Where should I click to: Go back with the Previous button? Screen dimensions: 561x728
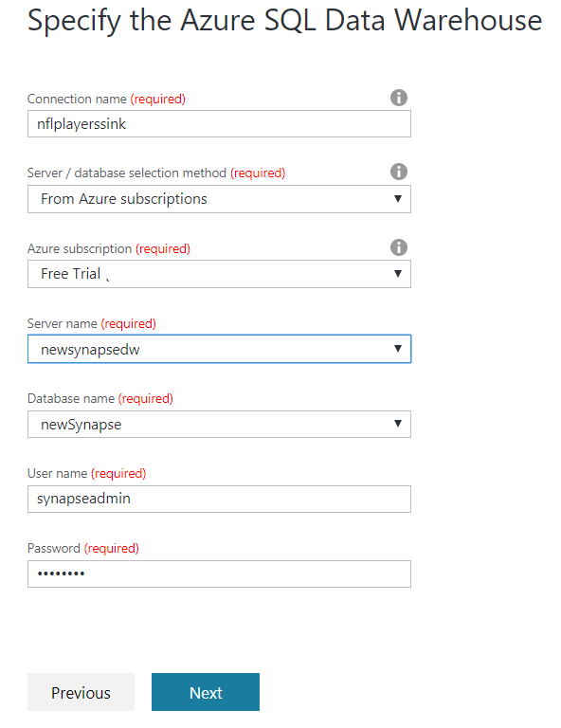pyautogui.click(x=81, y=692)
